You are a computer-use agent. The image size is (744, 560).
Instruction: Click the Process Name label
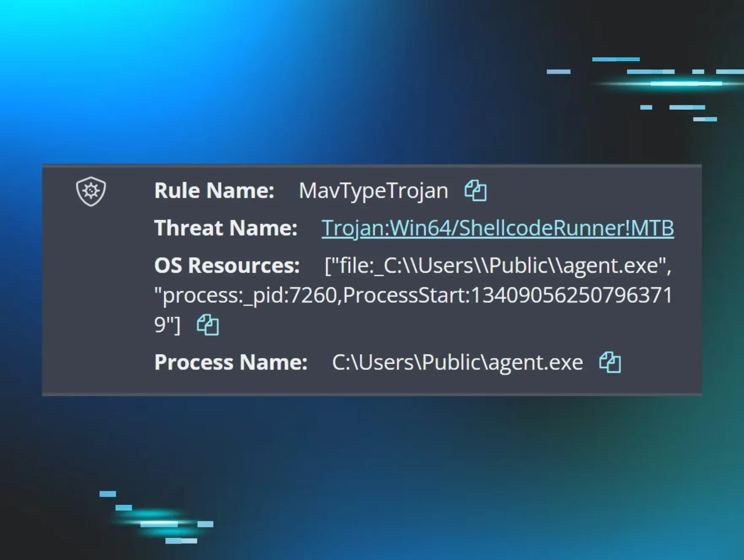(230, 363)
